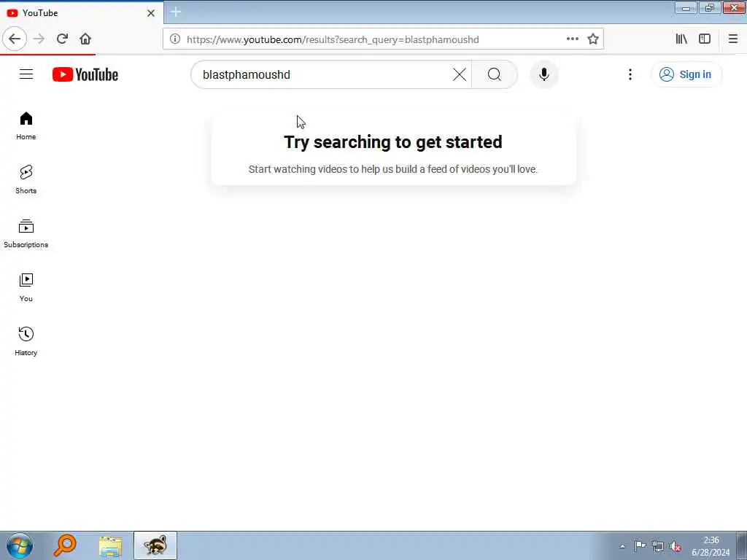Click the Sign in button
747x560 pixels.
(686, 74)
